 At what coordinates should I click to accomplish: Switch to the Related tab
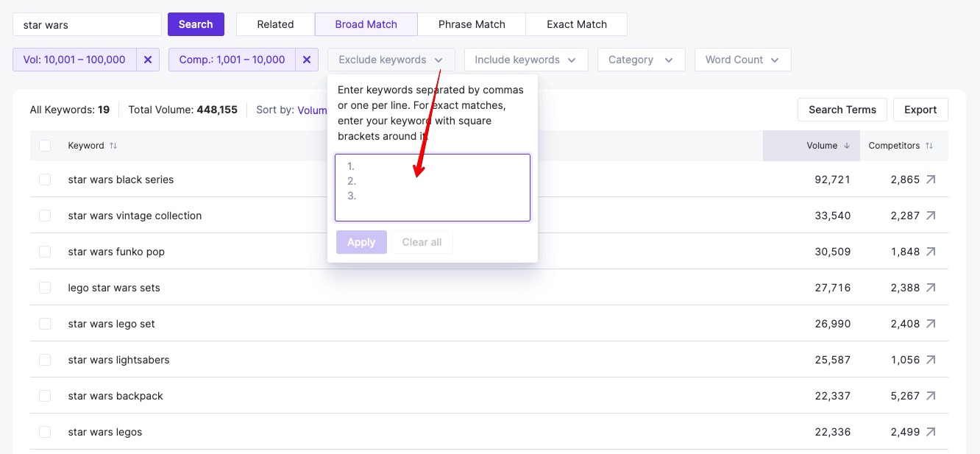point(275,24)
